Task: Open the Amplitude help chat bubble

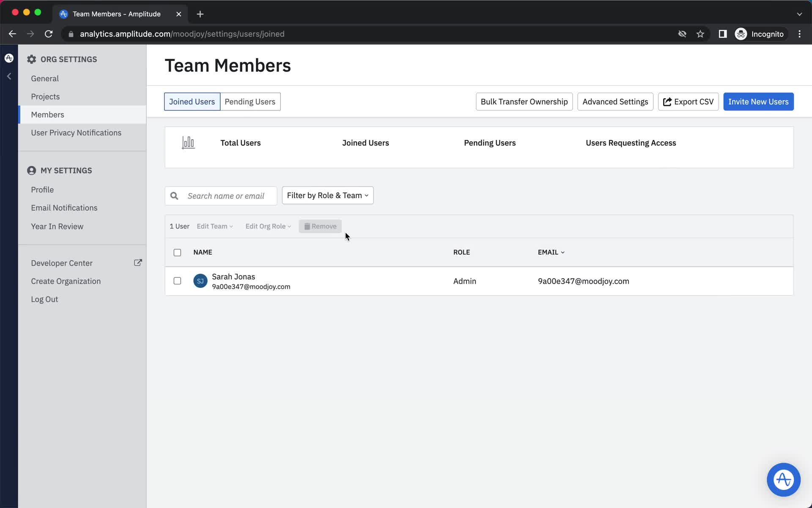Action: point(783,480)
